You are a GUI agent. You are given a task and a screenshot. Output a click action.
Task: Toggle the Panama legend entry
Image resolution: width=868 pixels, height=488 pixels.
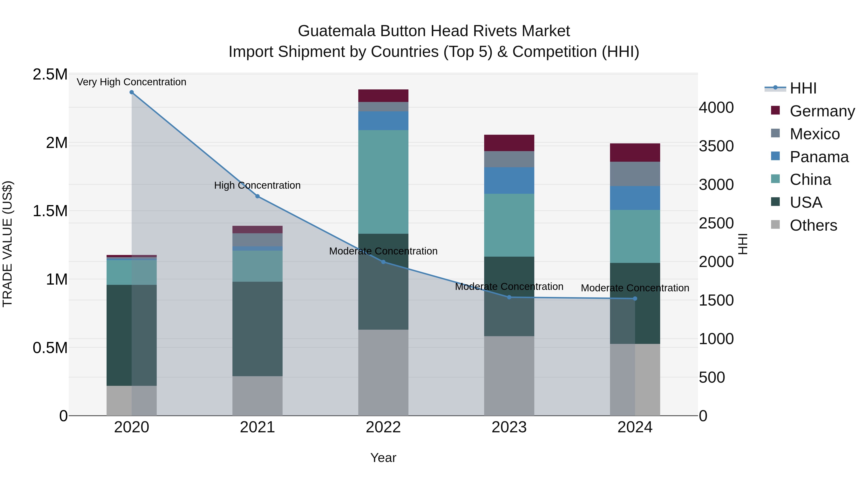pyautogui.click(x=810, y=157)
